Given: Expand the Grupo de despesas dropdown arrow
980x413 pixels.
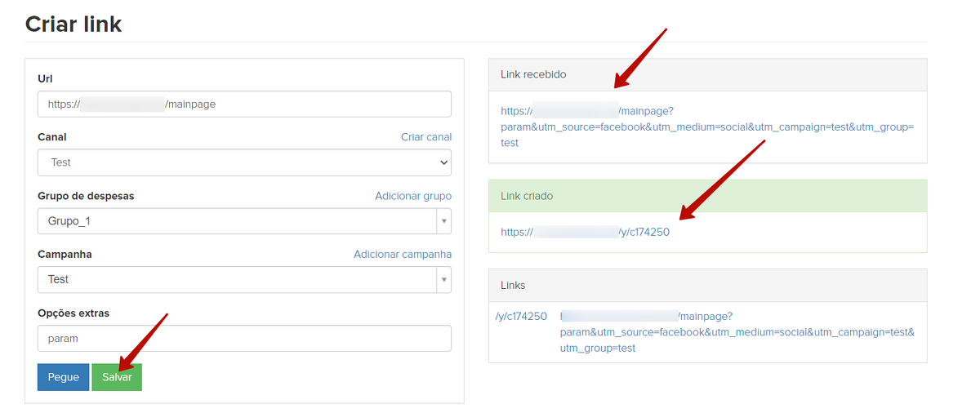Looking at the screenshot, I should tap(443, 221).
